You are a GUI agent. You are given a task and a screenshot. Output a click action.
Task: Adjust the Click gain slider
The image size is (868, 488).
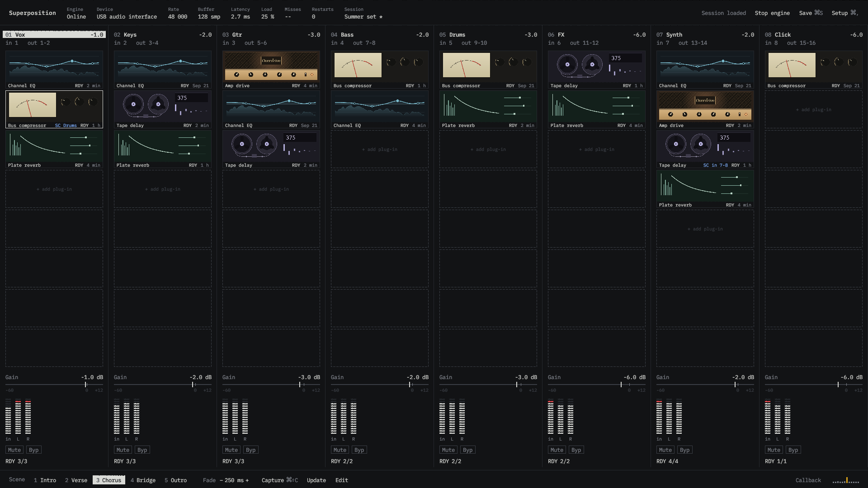(x=814, y=385)
